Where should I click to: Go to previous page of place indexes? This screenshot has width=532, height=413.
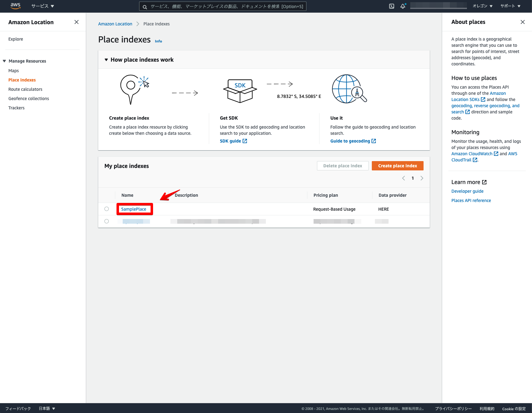point(403,178)
